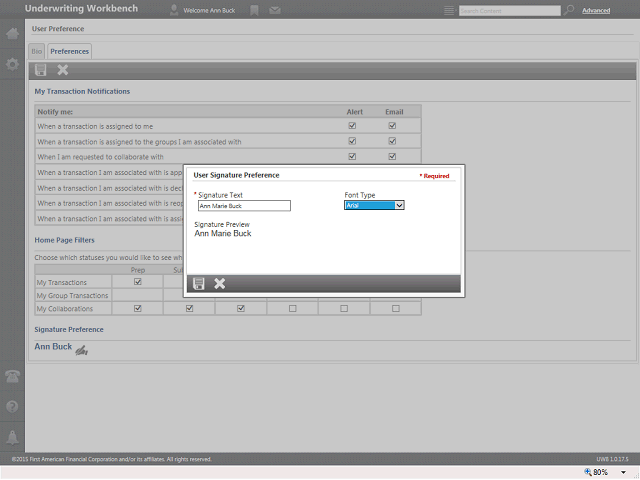
Task: Open the zoom level dropdown arrow
Action: tap(623, 472)
